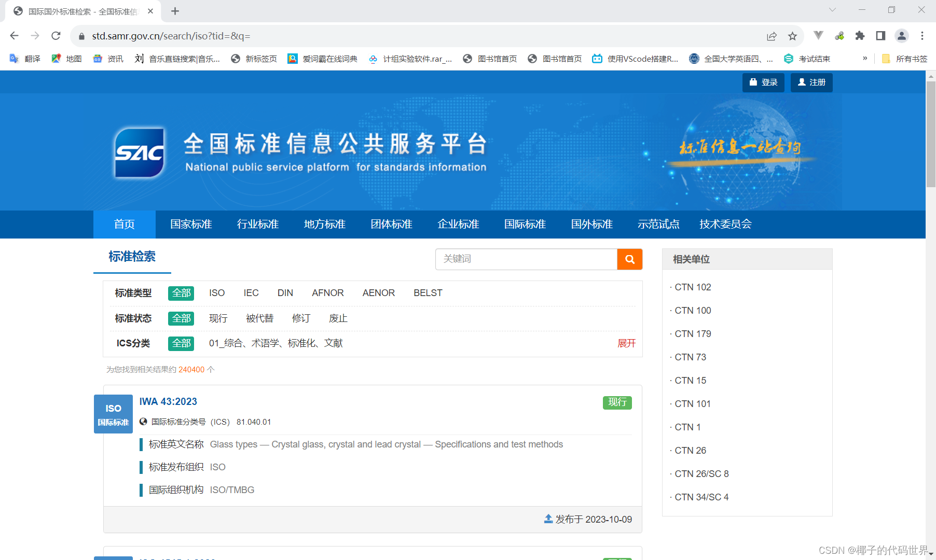Viewport: 936px width, 560px height.
Task: Click the orange search magnifier button
Action: 630,259
